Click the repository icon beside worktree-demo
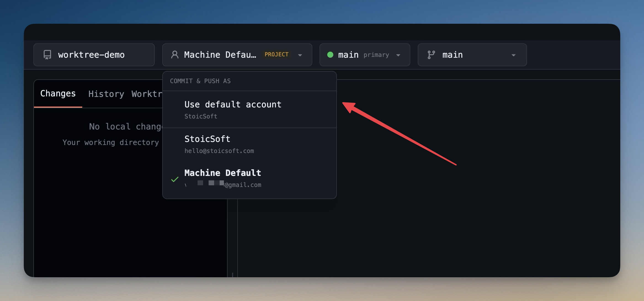This screenshot has width=644, height=301. (x=47, y=55)
